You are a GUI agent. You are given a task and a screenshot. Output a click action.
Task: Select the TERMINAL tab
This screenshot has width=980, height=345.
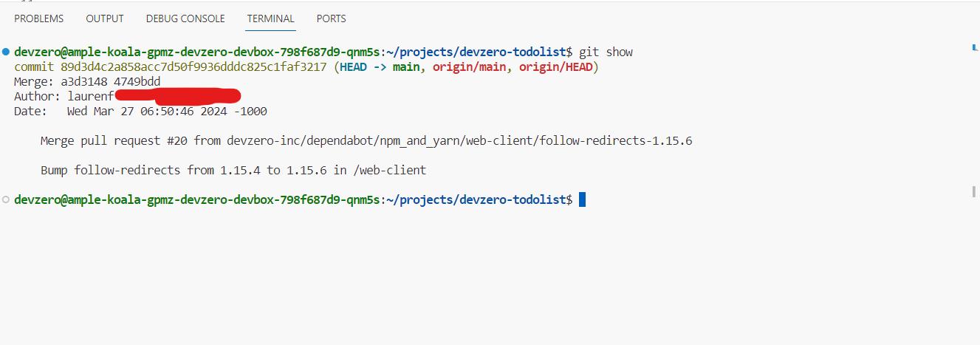click(x=271, y=18)
